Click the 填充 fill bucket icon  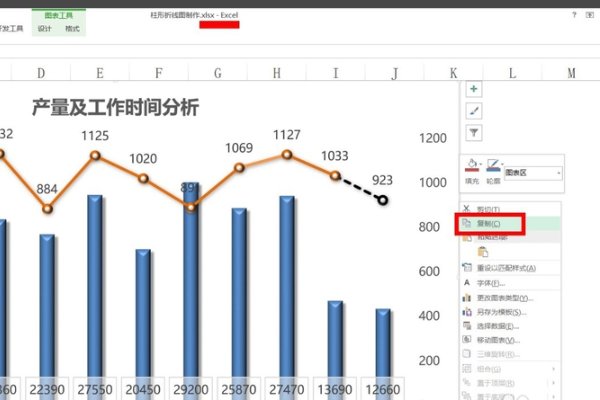tap(471, 165)
